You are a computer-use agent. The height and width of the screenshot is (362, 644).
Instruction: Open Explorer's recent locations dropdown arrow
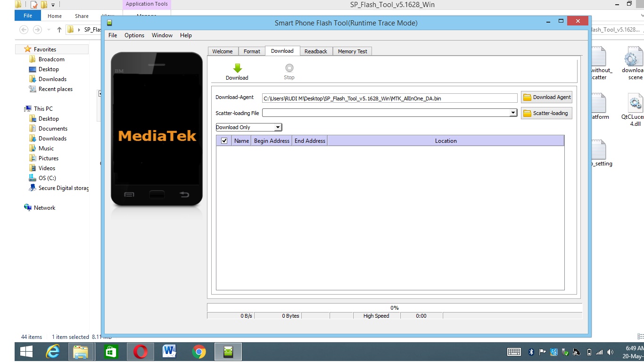click(x=48, y=30)
